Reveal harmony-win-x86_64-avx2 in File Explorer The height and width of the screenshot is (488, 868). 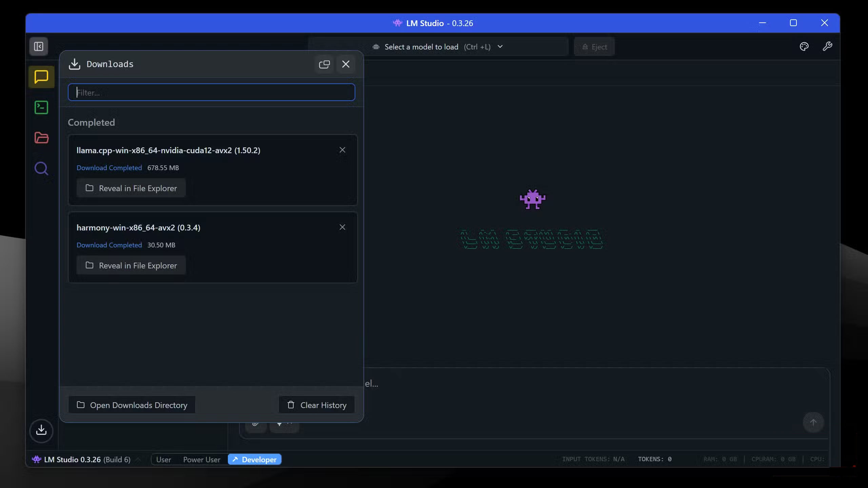pyautogui.click(x=131, y=266)
